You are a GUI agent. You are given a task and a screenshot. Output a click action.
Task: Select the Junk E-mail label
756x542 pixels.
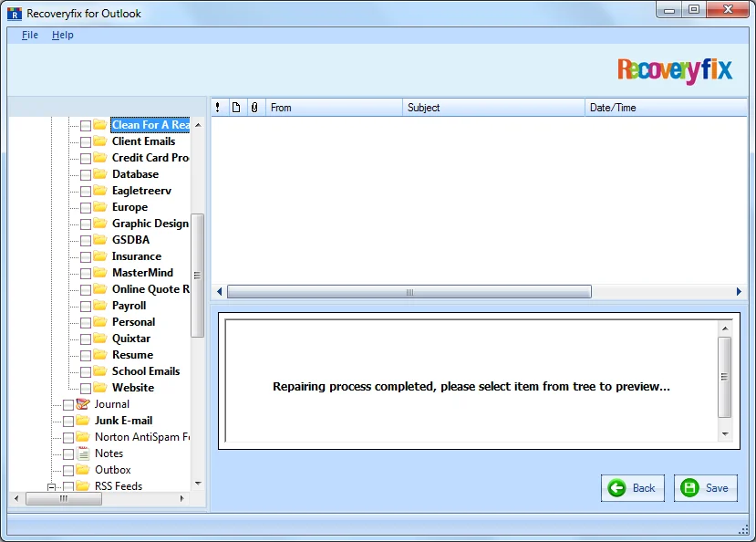(x=123, y=421)
